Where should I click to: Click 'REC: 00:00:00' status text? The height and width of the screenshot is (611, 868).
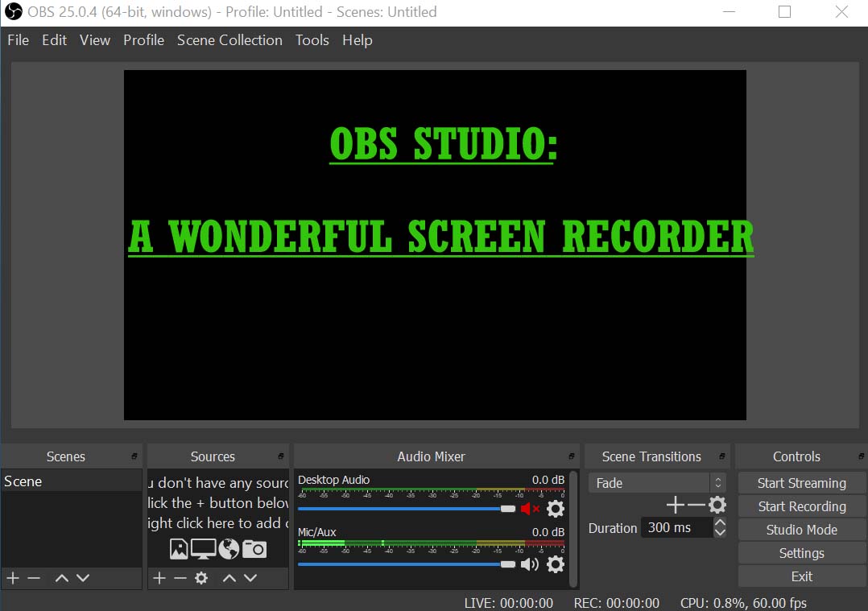616,603
